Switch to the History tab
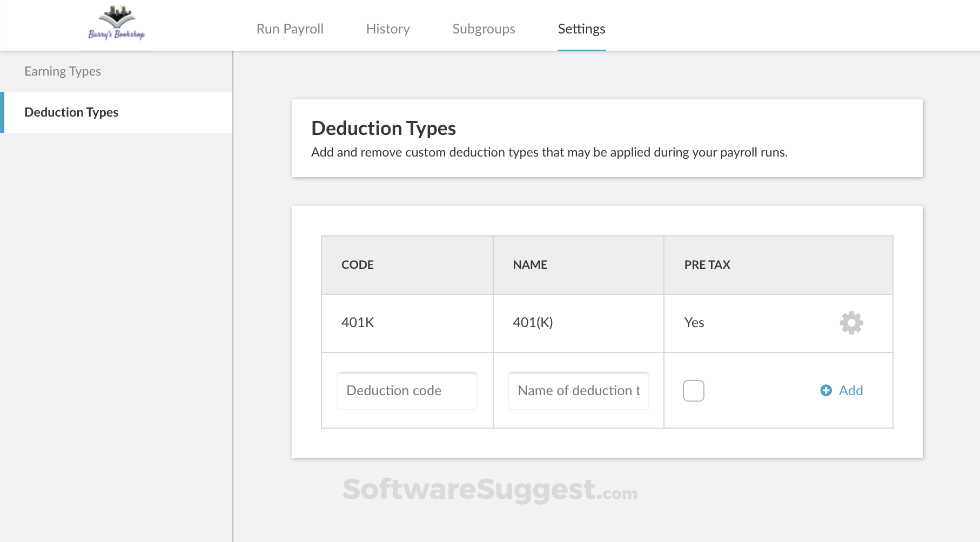This screenshot has height=542, width=980. pyautogui.click(x=388, y=29)
